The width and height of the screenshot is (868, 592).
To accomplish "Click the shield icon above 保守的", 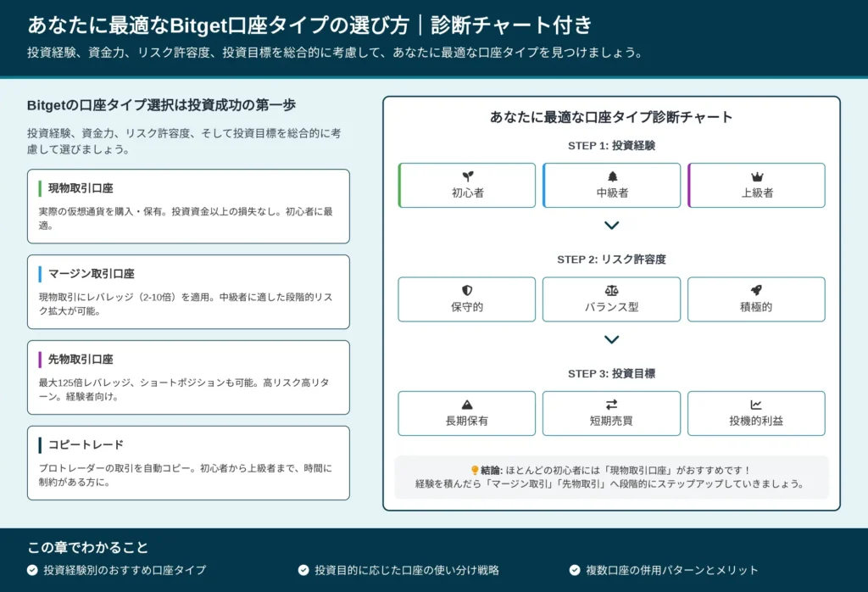I will tap(467, 290).
